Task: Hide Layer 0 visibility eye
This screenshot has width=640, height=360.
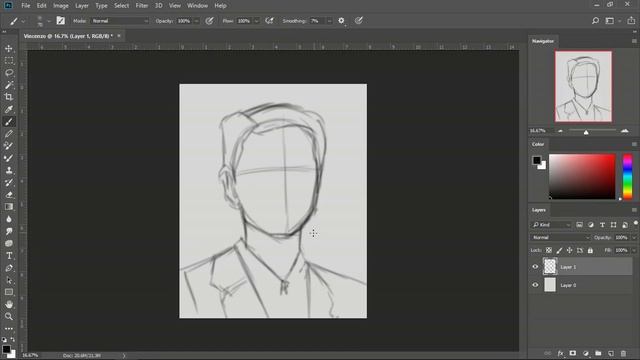Action: point(535,285)
